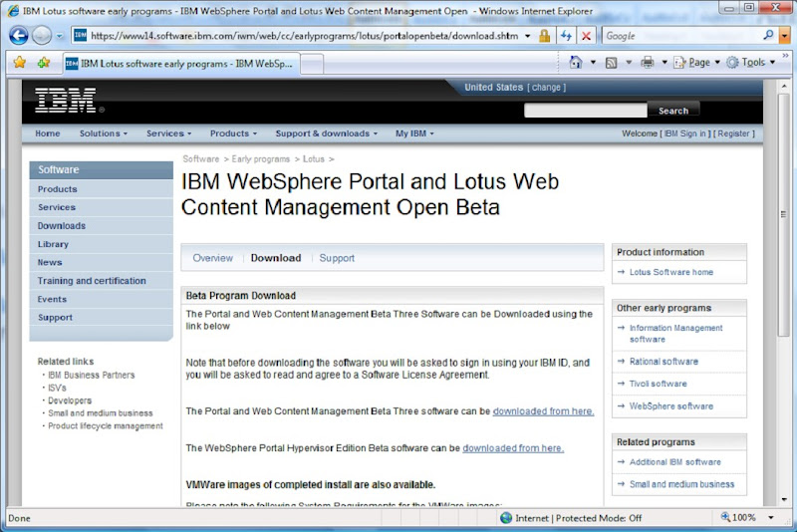Click IBM Business Partners related link
Viewport: 797px width, 532px height.
tap(92, 375)
